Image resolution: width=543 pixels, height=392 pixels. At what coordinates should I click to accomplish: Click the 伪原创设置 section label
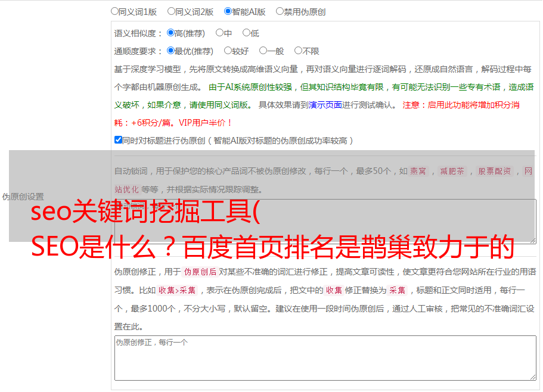click(23, 197)
